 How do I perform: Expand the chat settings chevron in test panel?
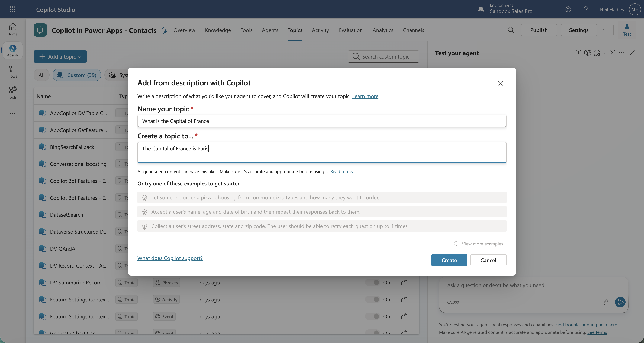point(604,53)
